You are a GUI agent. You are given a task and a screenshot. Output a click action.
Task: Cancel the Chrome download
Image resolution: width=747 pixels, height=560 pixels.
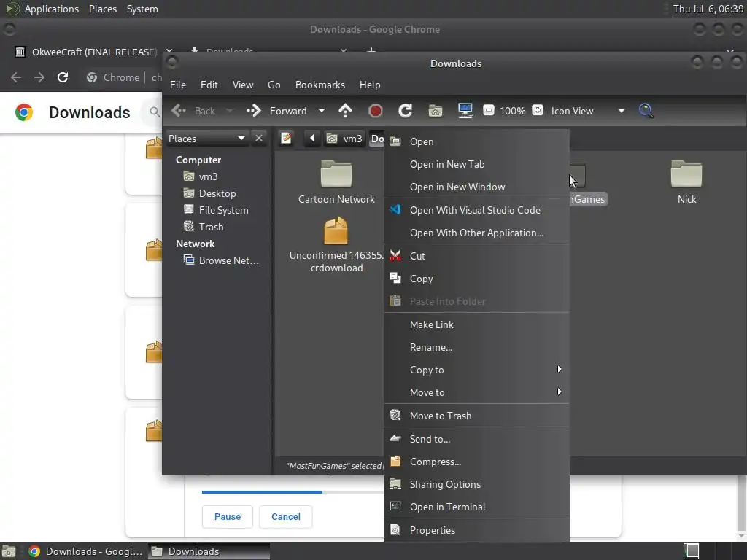286,517
